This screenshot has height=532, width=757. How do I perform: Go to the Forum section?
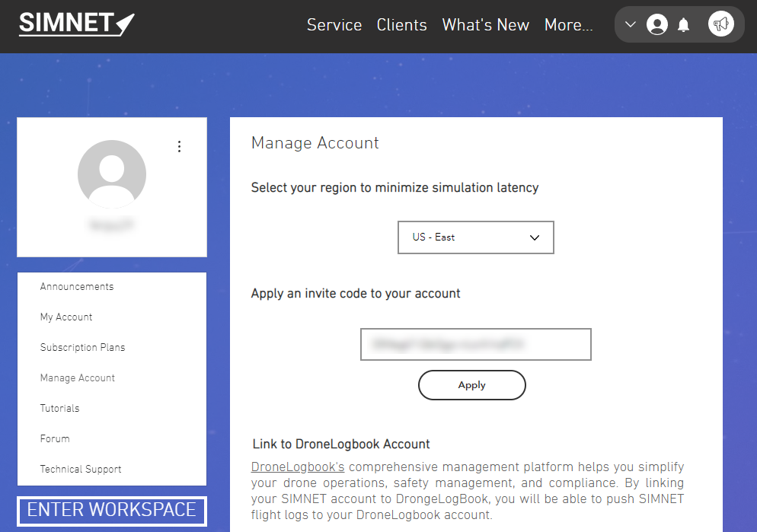[x=55, y=439]
